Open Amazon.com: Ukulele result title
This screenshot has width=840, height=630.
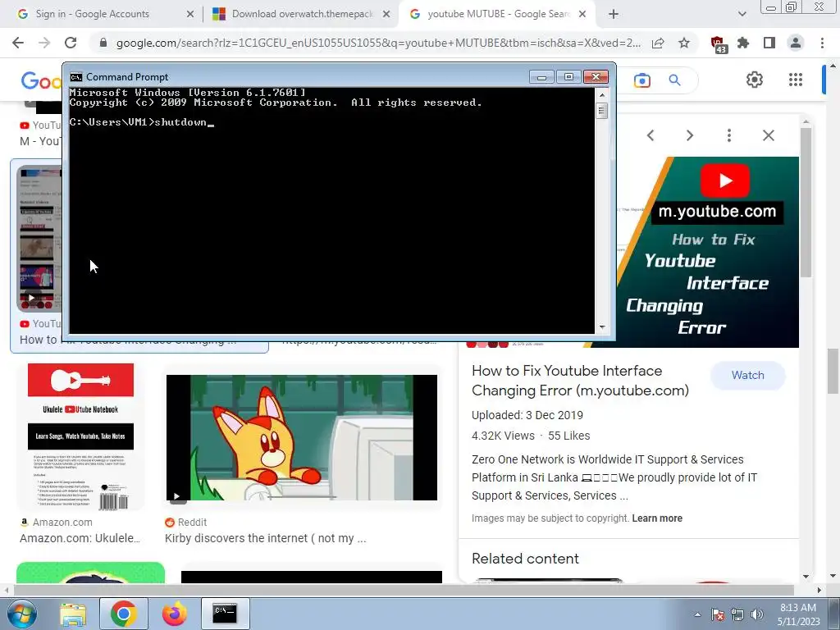point(80,538)
